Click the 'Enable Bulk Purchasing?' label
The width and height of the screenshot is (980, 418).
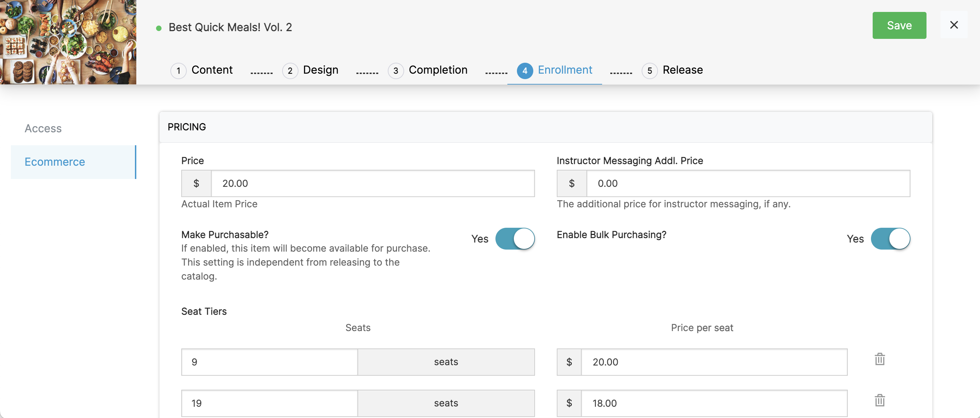[x=611, y=235]
